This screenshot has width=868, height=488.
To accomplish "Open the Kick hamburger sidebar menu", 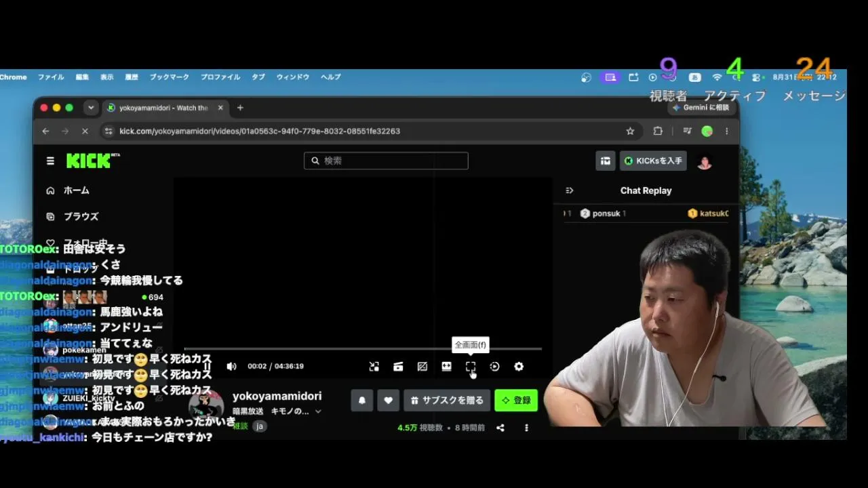I will click(50, 161).
